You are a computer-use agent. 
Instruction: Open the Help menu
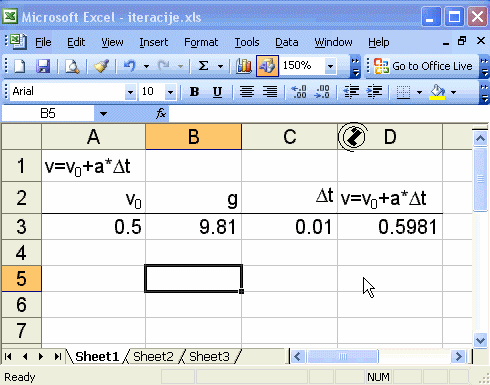(379, 42)
